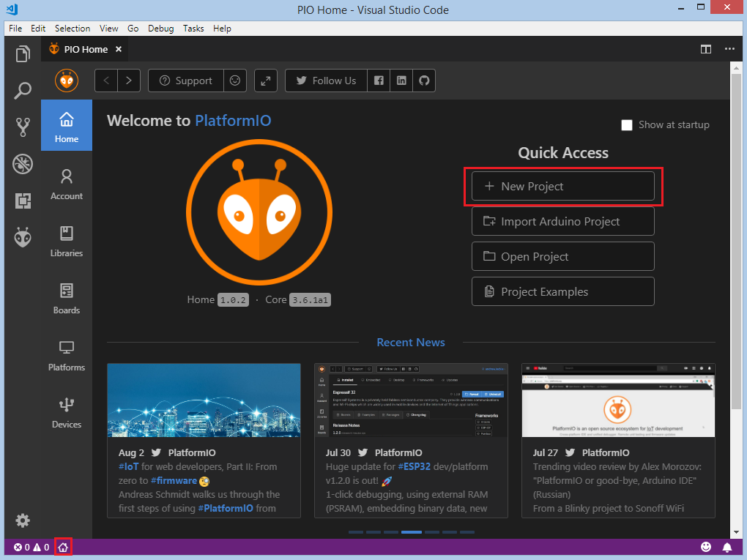Open the Extensions view icon
This screenshot has height=560, width=747.
point(23,201)
